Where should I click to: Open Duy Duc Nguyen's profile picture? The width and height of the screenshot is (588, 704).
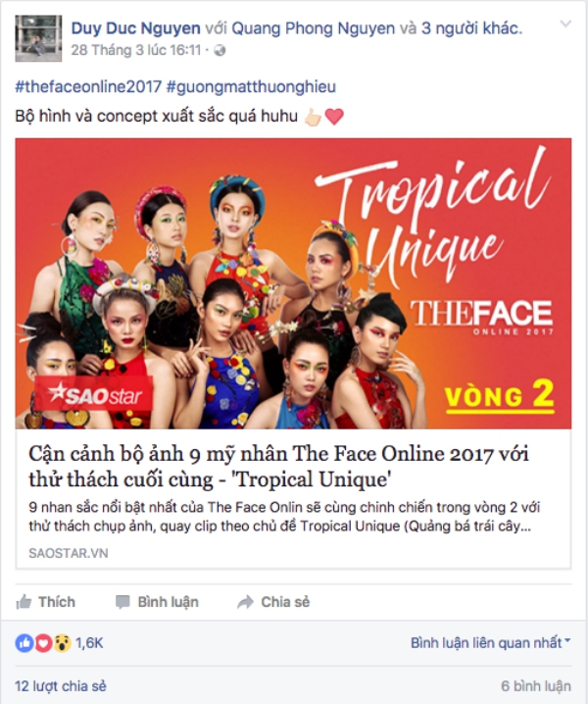38,38
